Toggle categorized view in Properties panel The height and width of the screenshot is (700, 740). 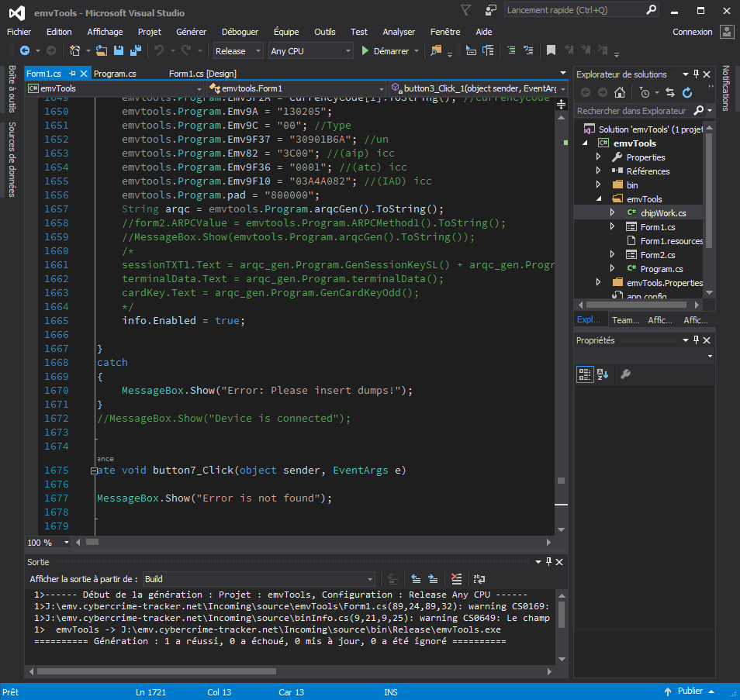(x=584, y=374)
